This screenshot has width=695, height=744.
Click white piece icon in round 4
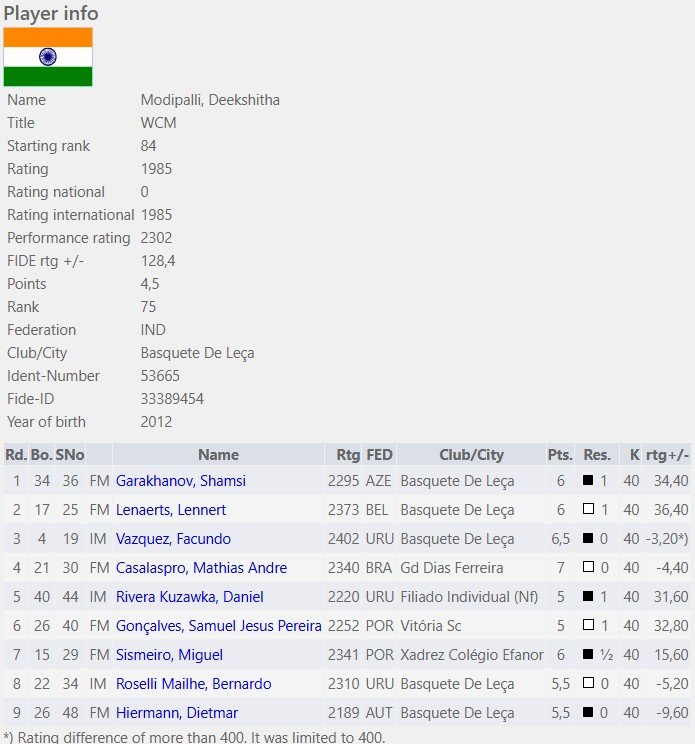click(x=588, y=567)
